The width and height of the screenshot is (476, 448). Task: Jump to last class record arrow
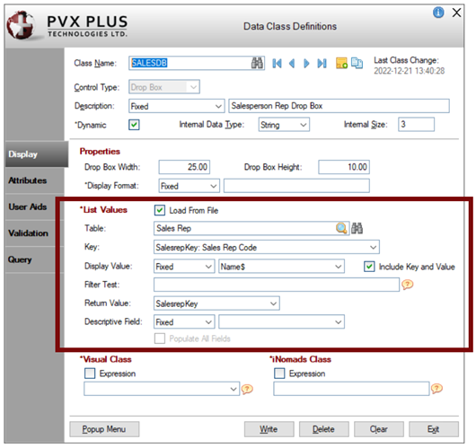coord(322,64)
